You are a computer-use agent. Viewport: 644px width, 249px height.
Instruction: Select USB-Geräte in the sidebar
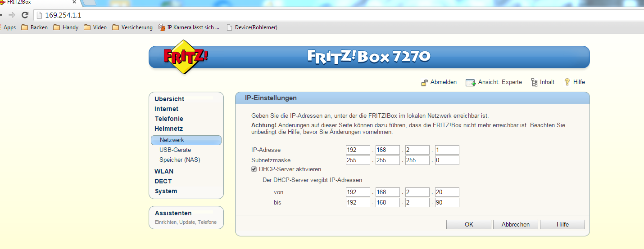[x=175, y=150]
